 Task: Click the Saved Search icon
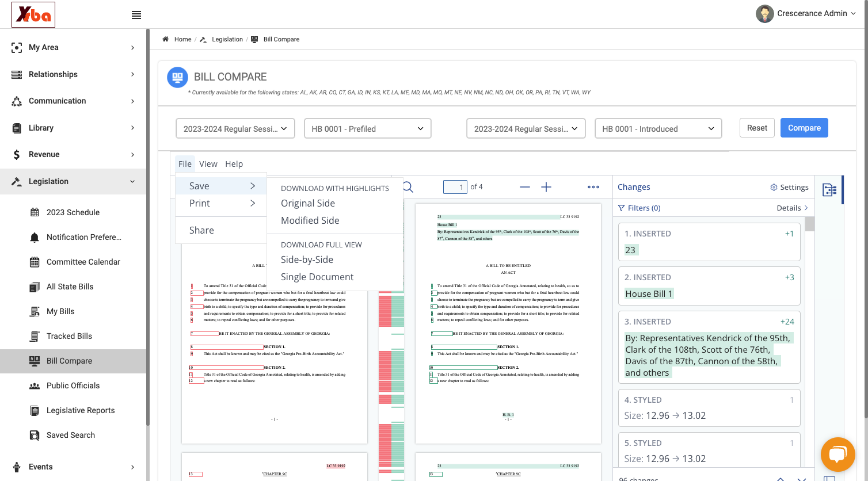[x=35, y=436]
